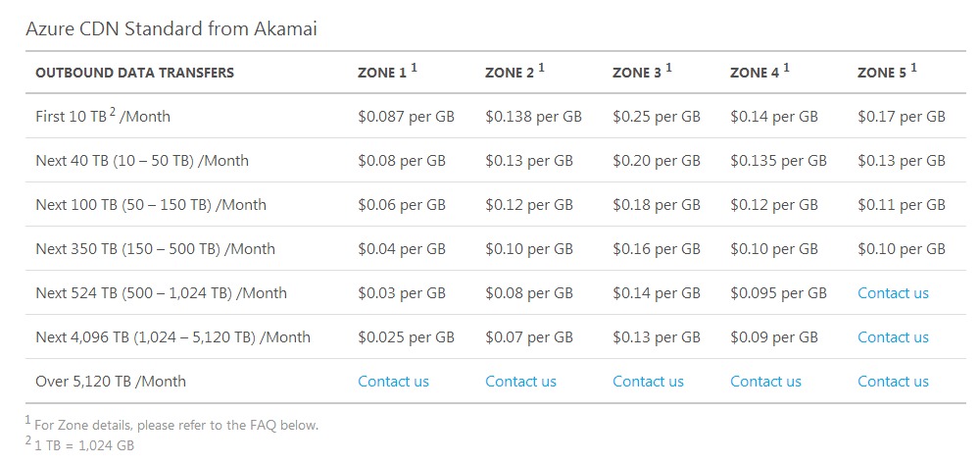Click the $0.025 per GB price cell
The image size is (980, 464).
tap(406, 337)
